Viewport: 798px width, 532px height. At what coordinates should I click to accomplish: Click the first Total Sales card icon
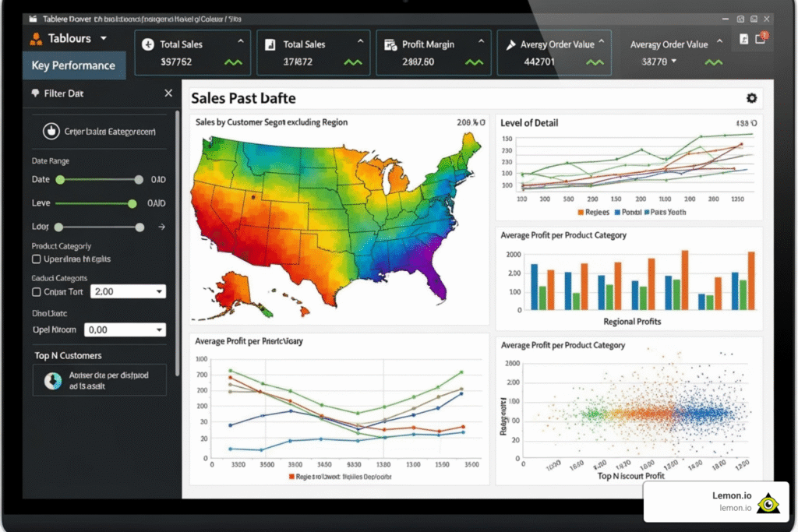coord(148,45)
